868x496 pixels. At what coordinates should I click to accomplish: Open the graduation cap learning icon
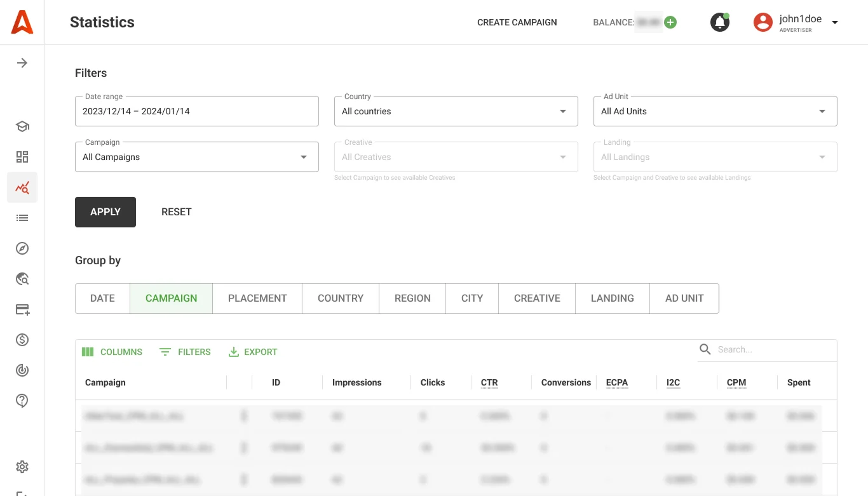[22, 126]
